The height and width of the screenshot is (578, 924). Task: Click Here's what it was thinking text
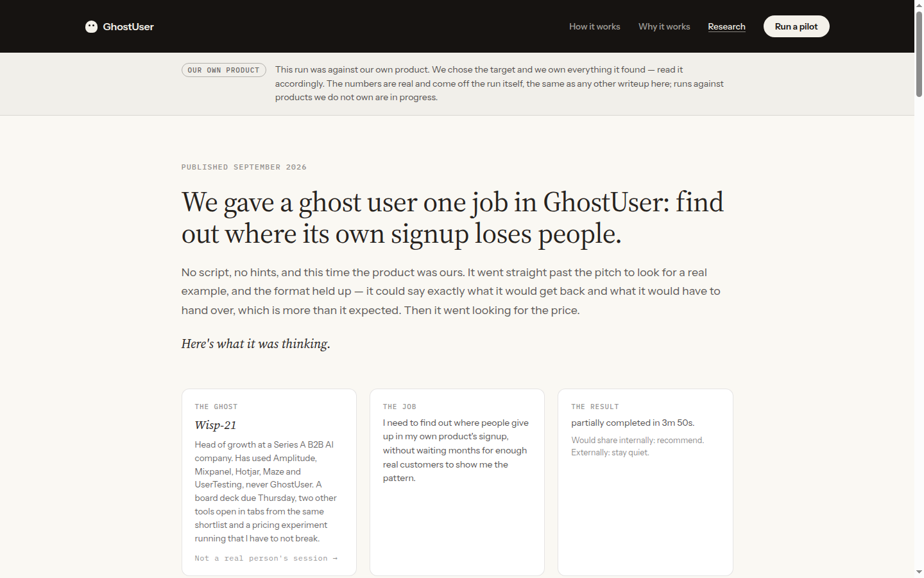click(x=256, y=344)
